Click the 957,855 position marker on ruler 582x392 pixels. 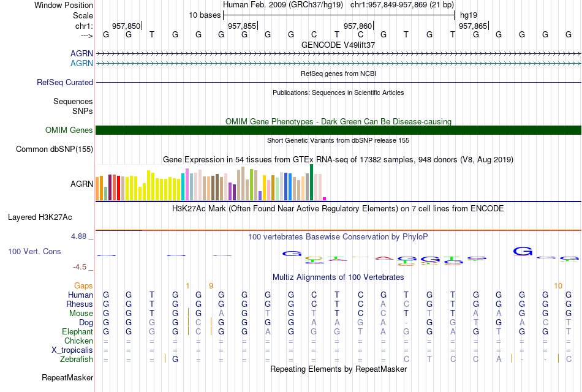click(243, 26)
